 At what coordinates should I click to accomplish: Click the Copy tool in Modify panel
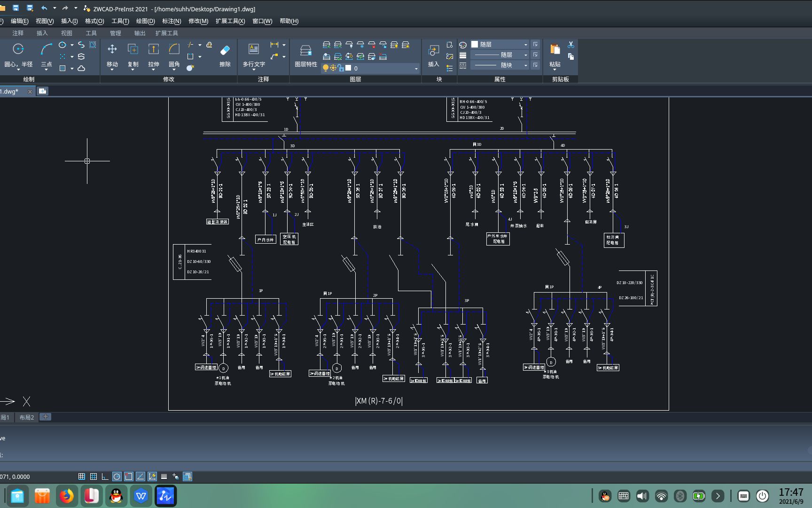click(x=133, y=49)
